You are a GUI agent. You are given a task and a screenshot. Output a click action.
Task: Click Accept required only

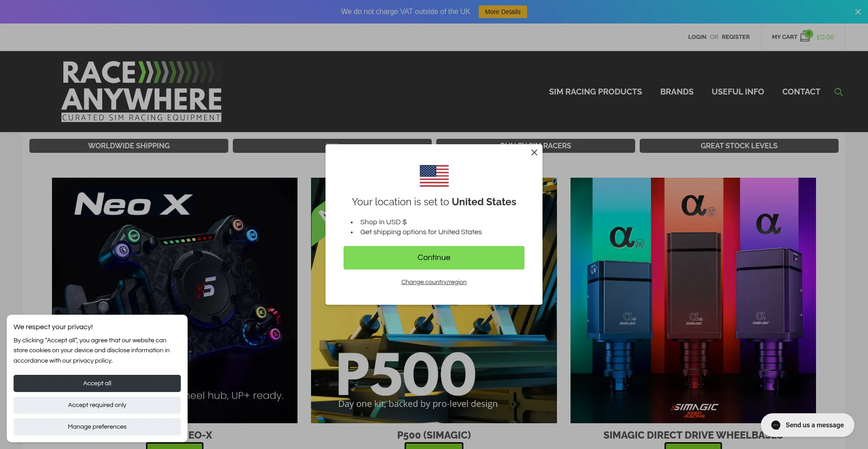click(x=97, y=405)
